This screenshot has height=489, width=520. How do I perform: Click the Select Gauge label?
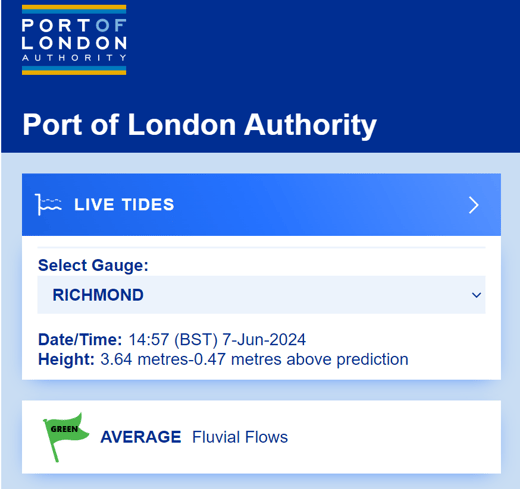(x=93, y=266)
